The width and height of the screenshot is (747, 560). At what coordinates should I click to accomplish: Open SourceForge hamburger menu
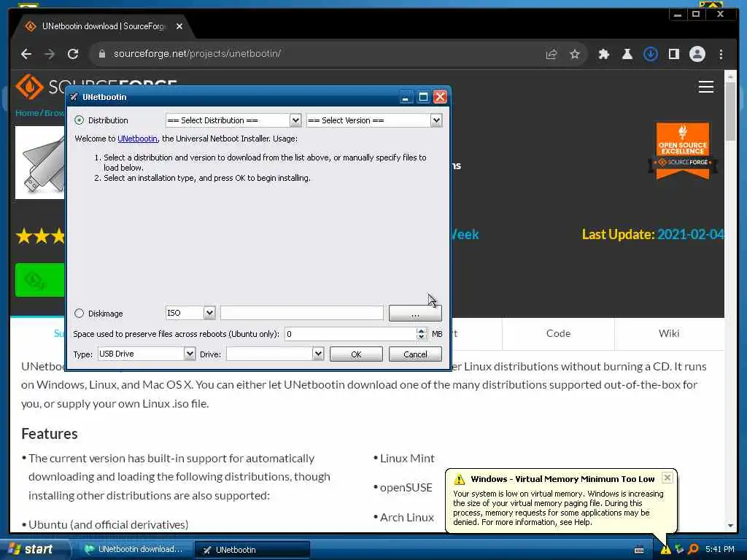click(x=705, y=87)
